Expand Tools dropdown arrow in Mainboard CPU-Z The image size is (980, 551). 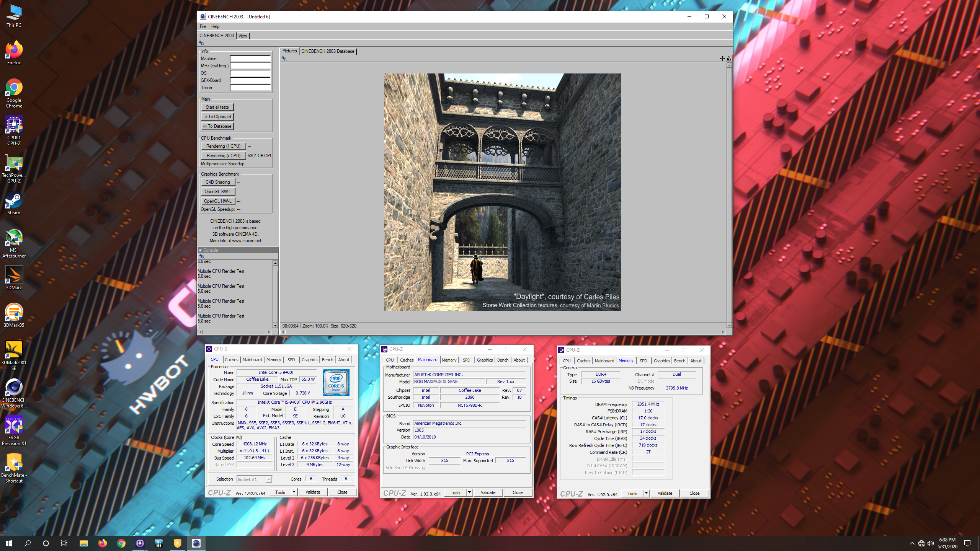click(x=470, y=493)
